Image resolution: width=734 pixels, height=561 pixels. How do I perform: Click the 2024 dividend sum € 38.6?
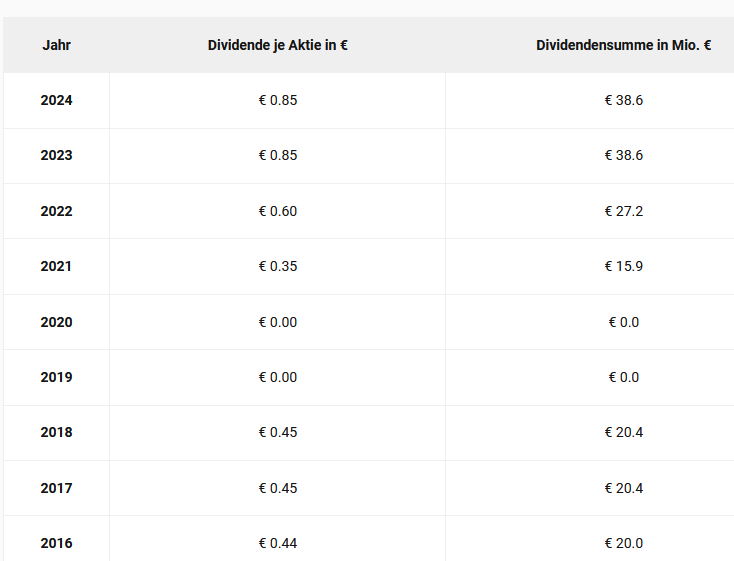coord(623,100)
